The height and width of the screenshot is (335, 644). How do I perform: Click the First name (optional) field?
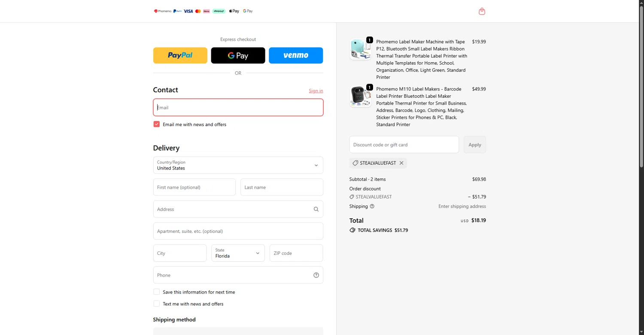pos(194,187)
